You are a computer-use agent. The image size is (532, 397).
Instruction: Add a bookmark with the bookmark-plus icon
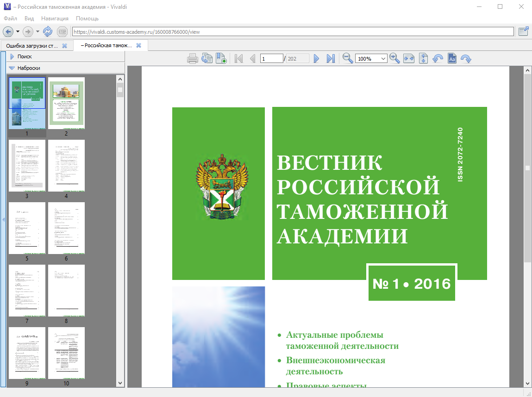point(221,59)
